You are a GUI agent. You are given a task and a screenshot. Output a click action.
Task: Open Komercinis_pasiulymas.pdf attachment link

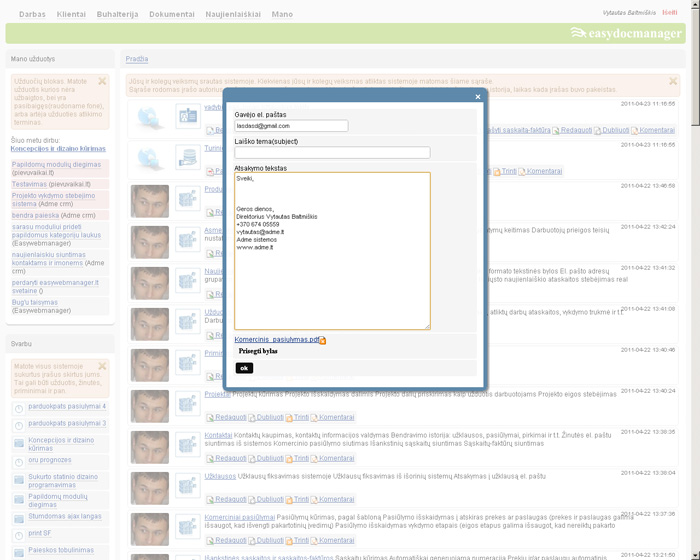pyautogui.click(x=277, y=340)
